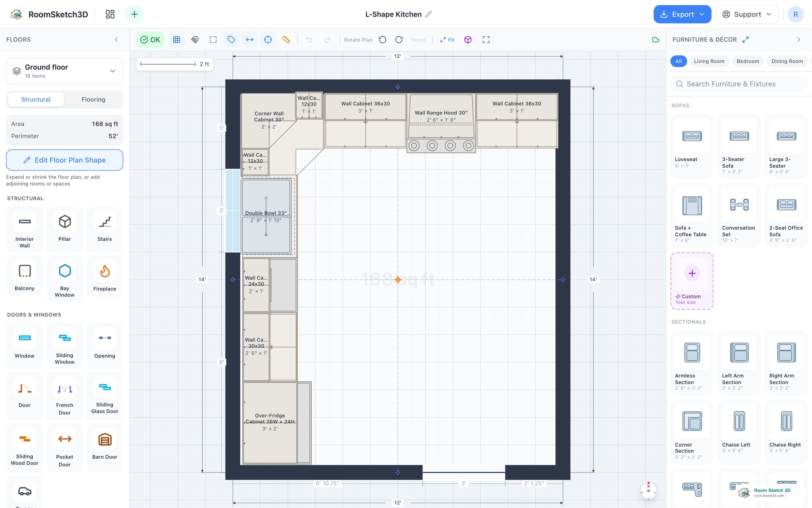Select the Sliding Wood Door element
This screenshot has height=508, width=812.
pyautogui.click(x=25, y=448)
